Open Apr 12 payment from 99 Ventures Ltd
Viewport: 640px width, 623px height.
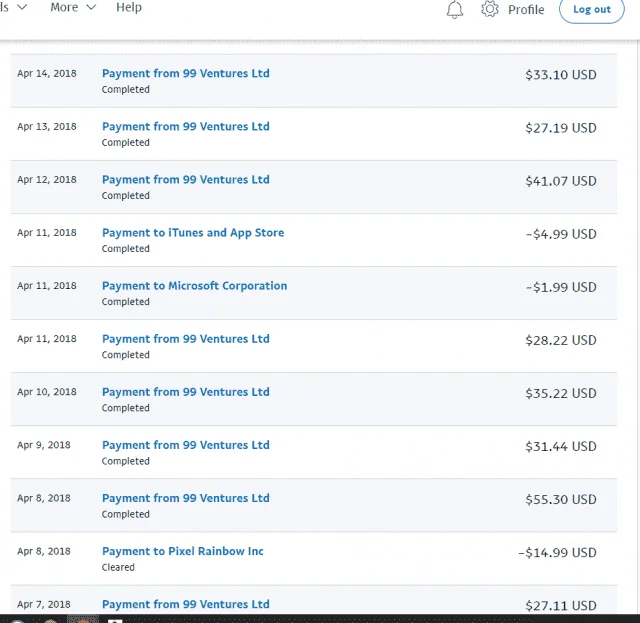pyautogui.click(x=186, y=180)
